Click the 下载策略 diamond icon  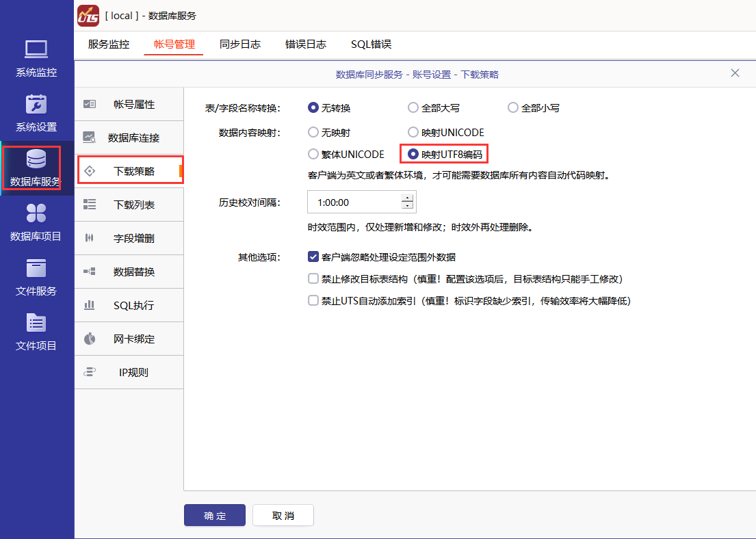(89, 171)
